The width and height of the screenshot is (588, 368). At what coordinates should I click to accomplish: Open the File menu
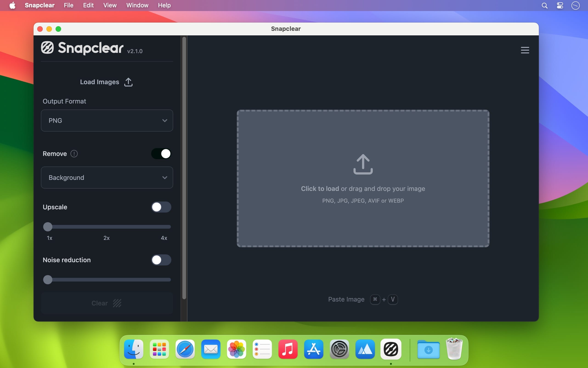[68, 5]
